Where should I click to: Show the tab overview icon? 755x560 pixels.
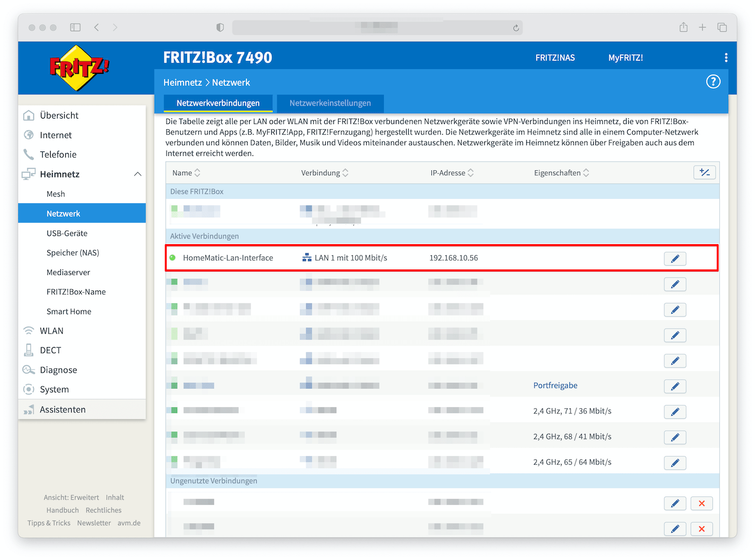(x=722, y=27)
